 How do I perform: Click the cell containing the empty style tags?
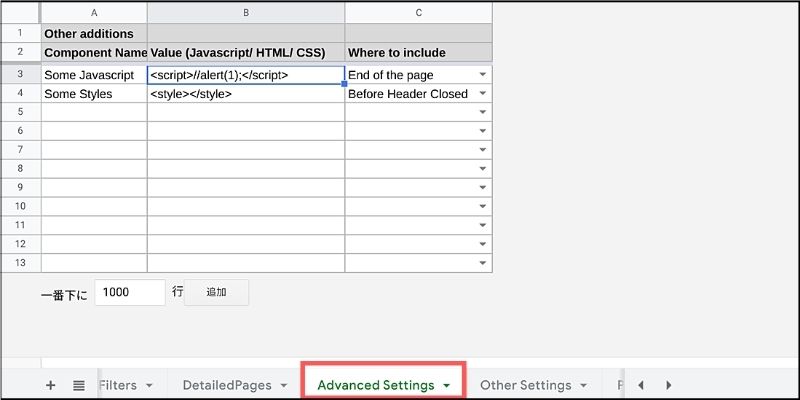tap(245, 94)
